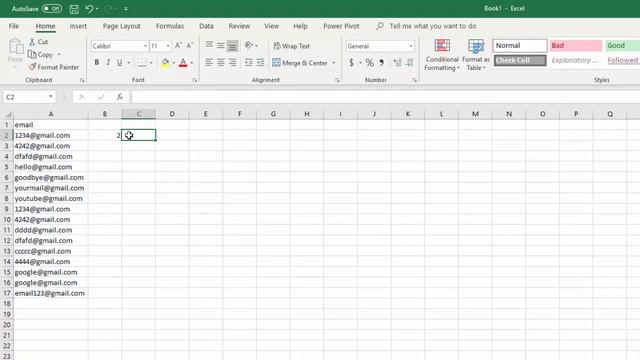The height and width of the screenshot is (360, 640).
Task: Click the Copy button
Action: pos(40,54)
